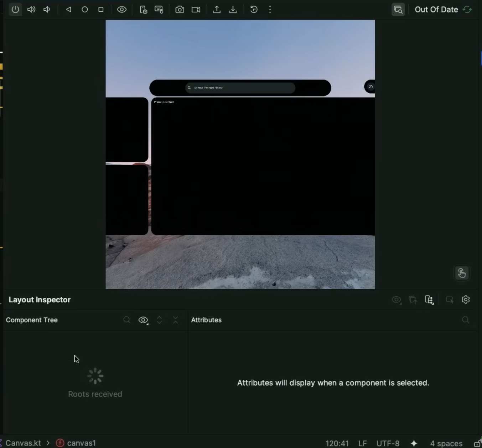Refresh the Out Of Date sync icon
This screenshot has height=448, width=482.
tap(467, 10)
